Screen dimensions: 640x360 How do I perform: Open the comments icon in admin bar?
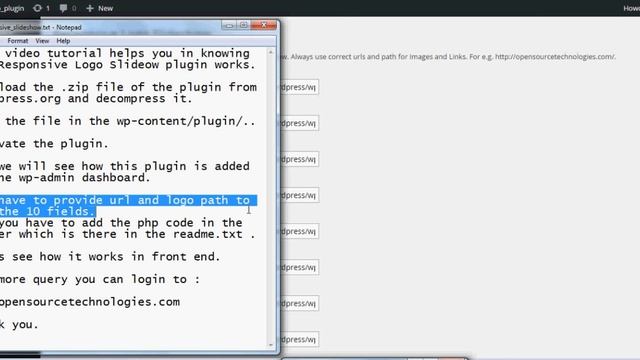[x=68, y=8]
